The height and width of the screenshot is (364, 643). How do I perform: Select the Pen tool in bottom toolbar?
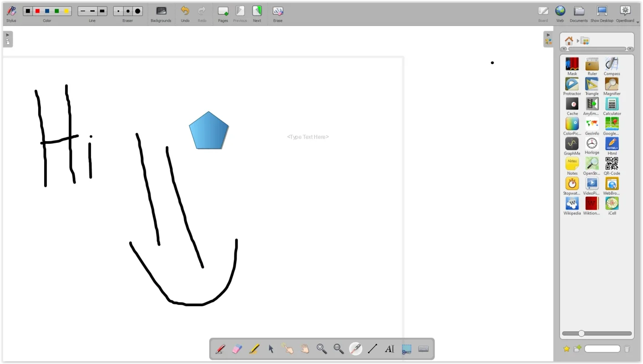point(220,349)
